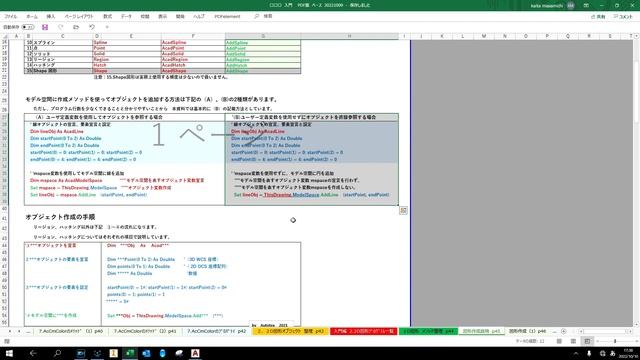
Task: Switch to the red 入門編 sheet tab
Action: coord(364,331)
